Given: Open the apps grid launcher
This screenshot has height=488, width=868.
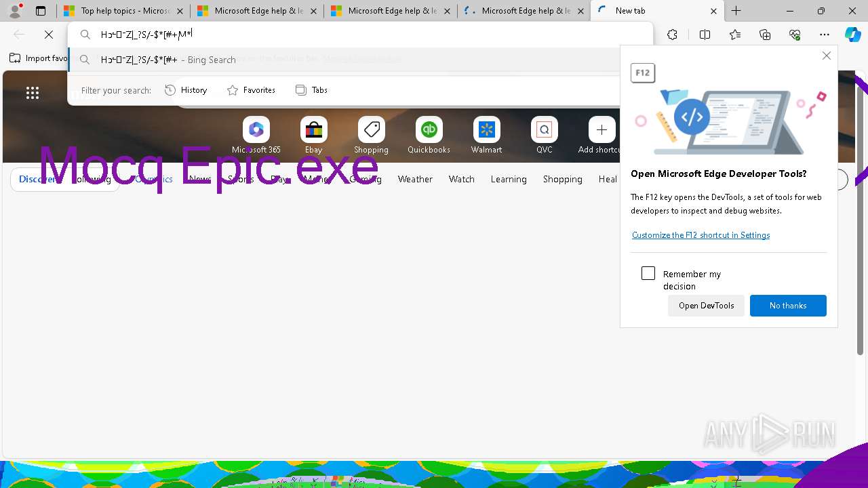Looking at the screenshot, I should pos(32,93).
